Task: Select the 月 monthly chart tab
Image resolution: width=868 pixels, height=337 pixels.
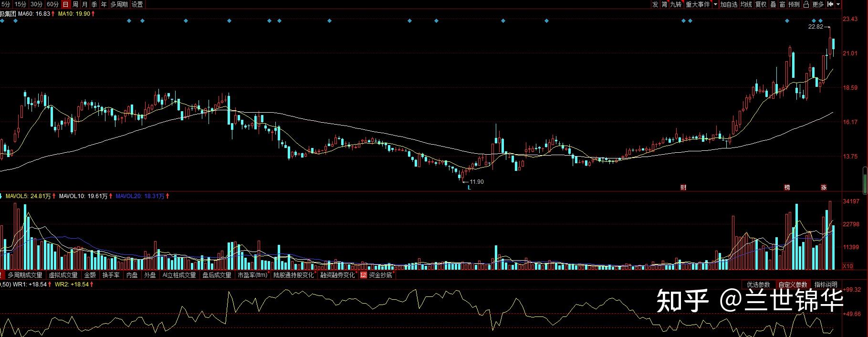Action: [x=85, y=4]
